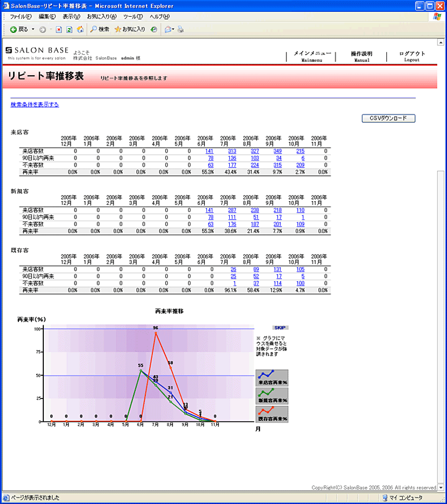Click the vertical scrollbar thumb

pos(441,328)
